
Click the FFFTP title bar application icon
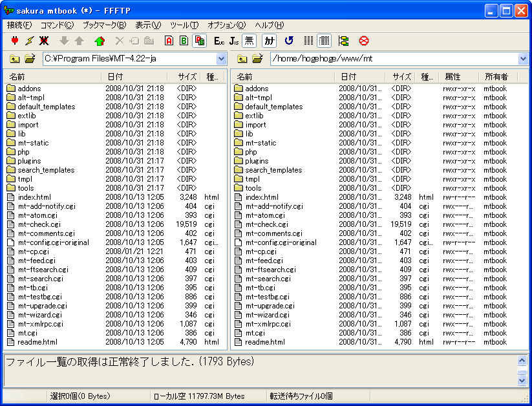click(x=8, y=10)
